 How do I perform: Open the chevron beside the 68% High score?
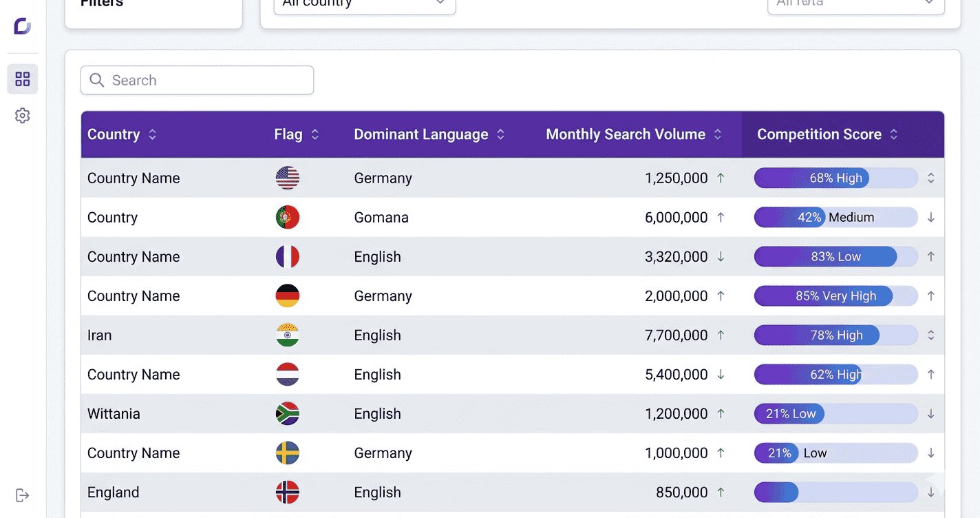click(x=931, y=178)
